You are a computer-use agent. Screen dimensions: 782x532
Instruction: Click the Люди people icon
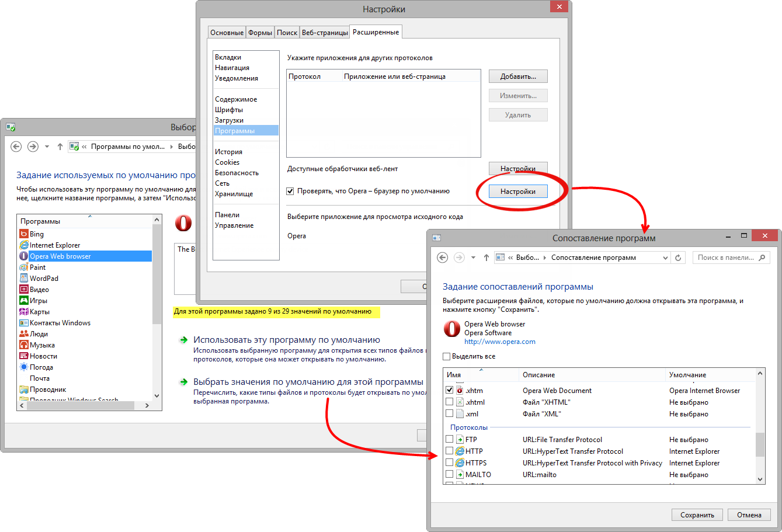(x=24, y=334)
